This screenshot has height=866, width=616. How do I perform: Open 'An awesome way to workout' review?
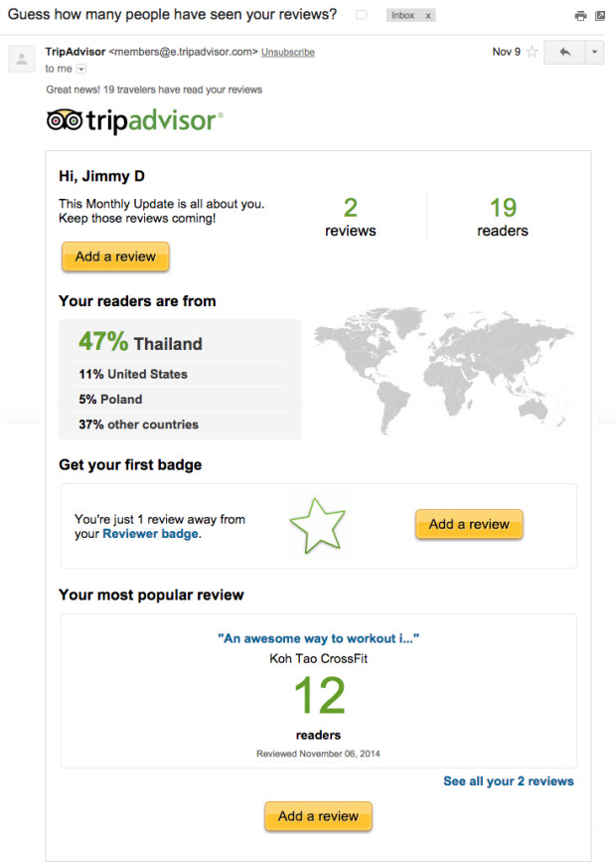[x=319, y=638]
